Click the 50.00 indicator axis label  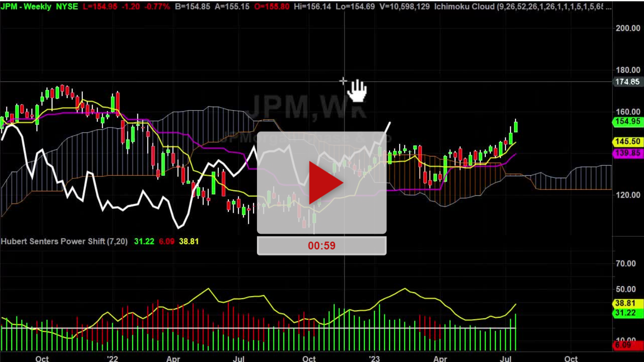pyautogui.click(x=626, y=289)
